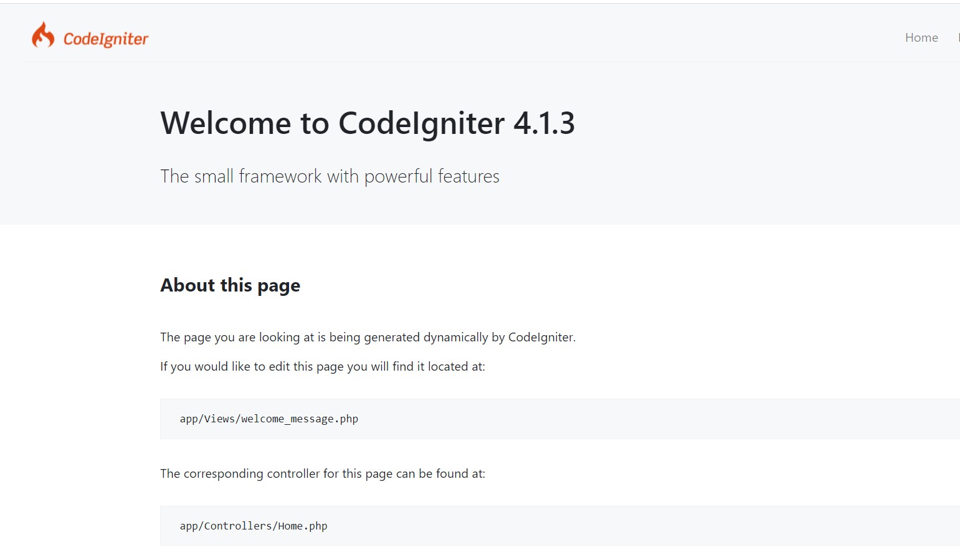960x560 pixels.
Task: Click the welcome_message.php file path text
Action: point(269,419)
